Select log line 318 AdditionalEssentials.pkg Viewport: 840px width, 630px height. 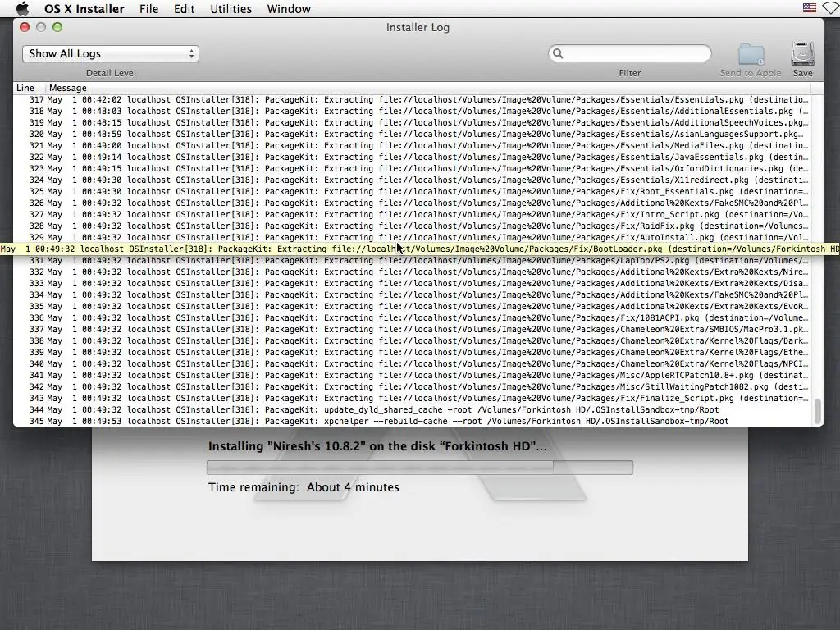point(412,112)
